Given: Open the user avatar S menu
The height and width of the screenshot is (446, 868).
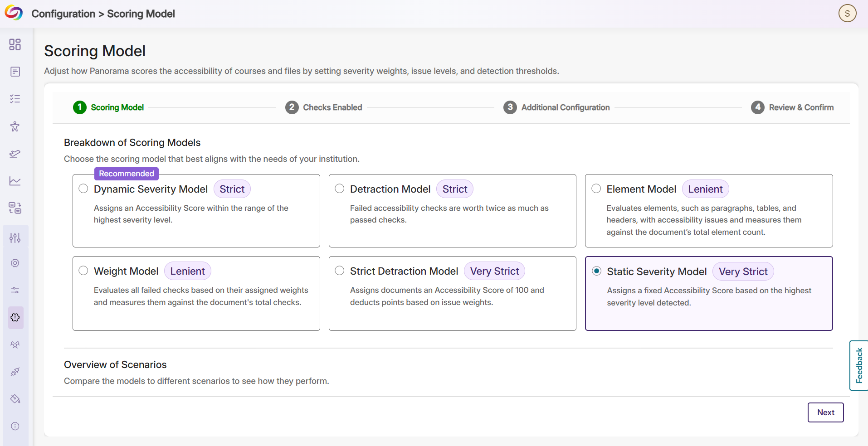Looking at the screenshot, I should coord(847,13).
